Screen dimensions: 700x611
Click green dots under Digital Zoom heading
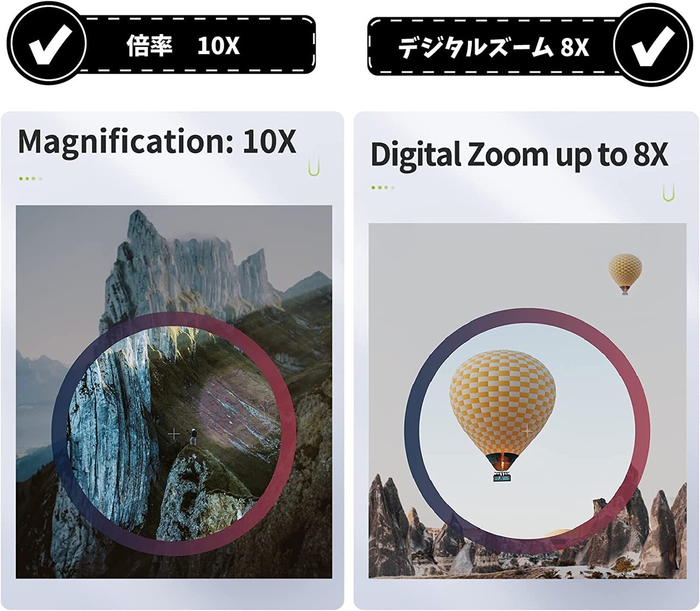(x=382, y=188)
